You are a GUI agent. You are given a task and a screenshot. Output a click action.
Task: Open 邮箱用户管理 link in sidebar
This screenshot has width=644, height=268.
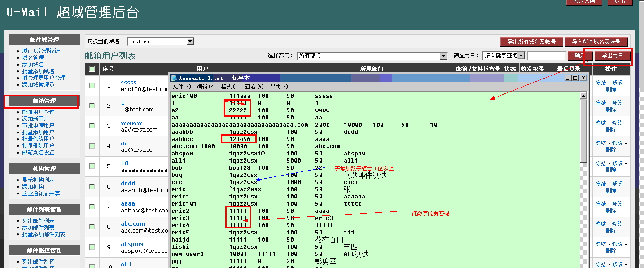tap(39, 112)
